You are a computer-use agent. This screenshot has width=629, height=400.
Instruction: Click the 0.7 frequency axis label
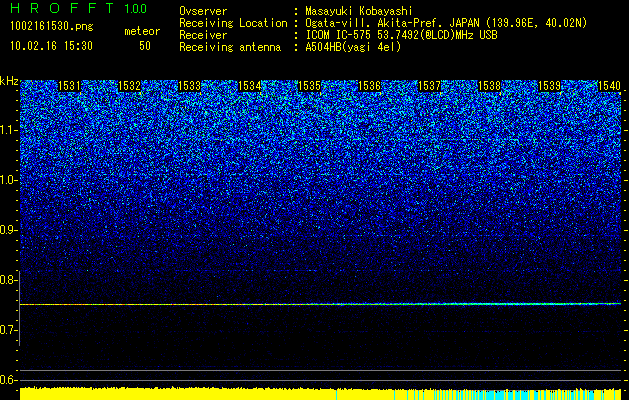click(9, 330)
